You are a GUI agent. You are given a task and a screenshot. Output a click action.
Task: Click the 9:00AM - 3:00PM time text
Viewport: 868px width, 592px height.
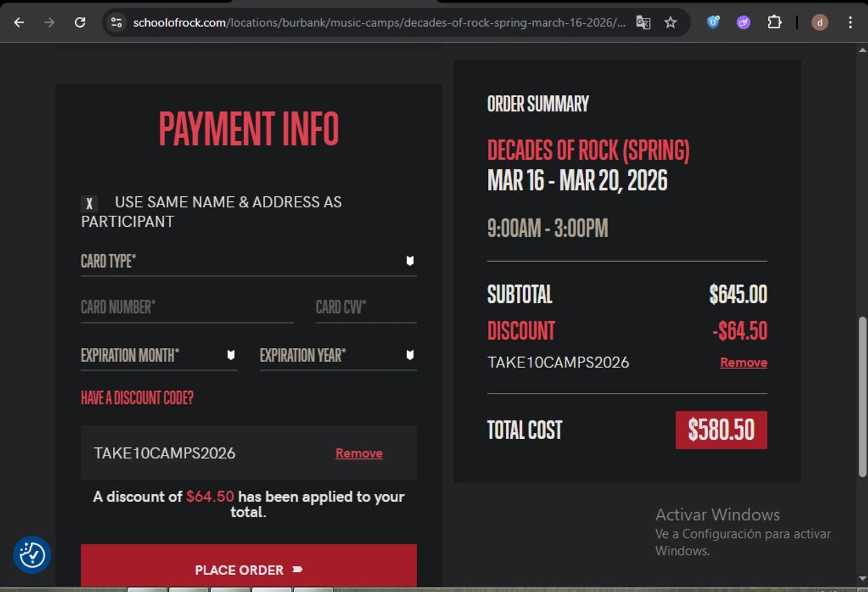point(547,228)
